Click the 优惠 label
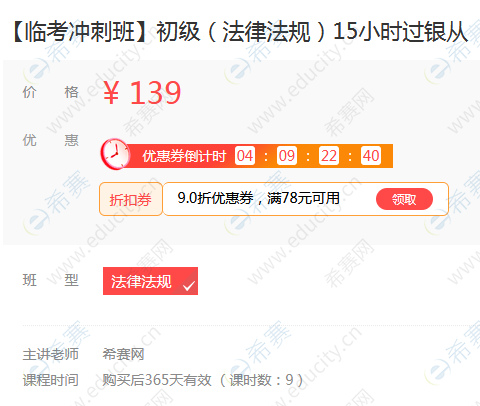Image resolution: width=480 pixels, height=406 pixels. coord(51,140)
